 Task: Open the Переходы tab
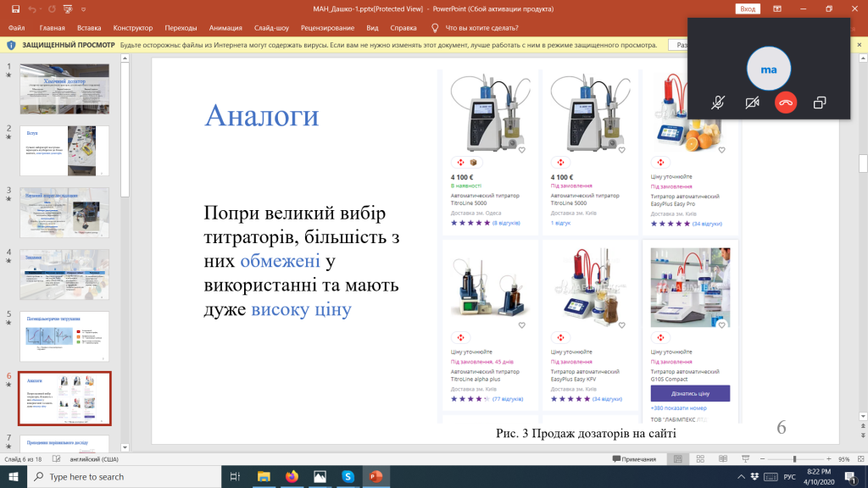pyautogui.click(x=181, y=28)
